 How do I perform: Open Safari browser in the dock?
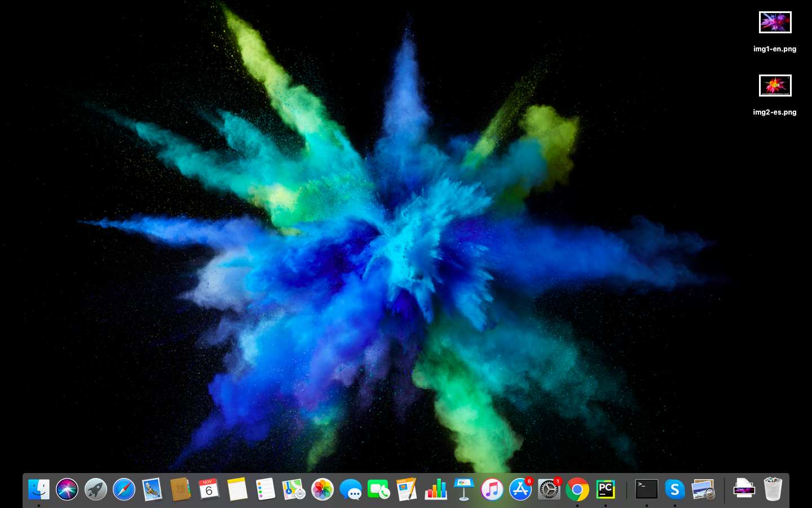124,489
